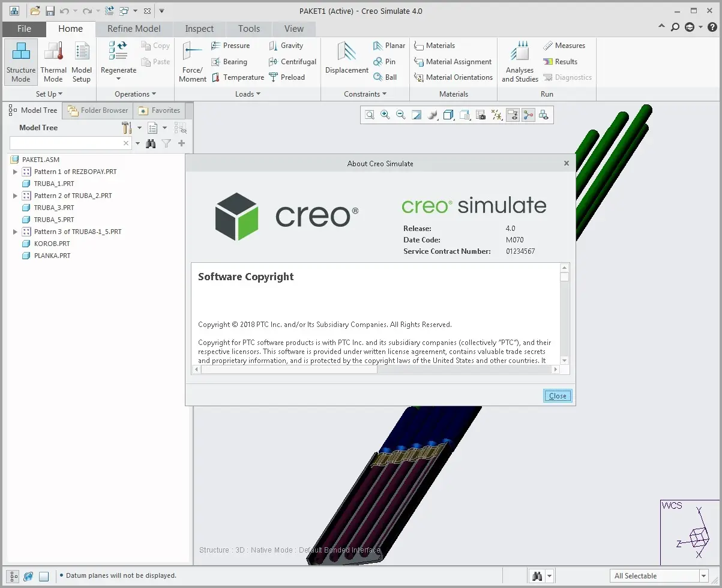
Task: Select the Thermal Mode icon
Action: point(53,61)
